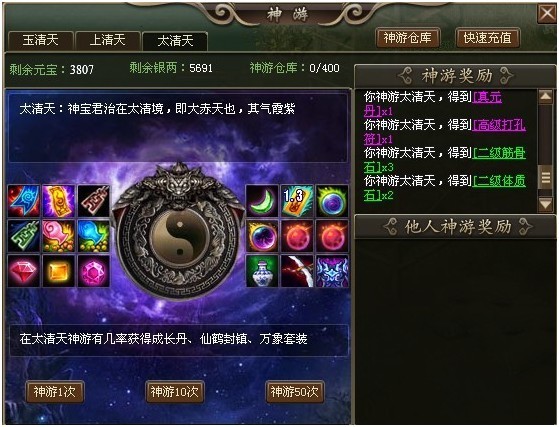Click the reward log scroll-down arrow
Image resolution: width=559 pixels, height=427 pixels.
546,205
